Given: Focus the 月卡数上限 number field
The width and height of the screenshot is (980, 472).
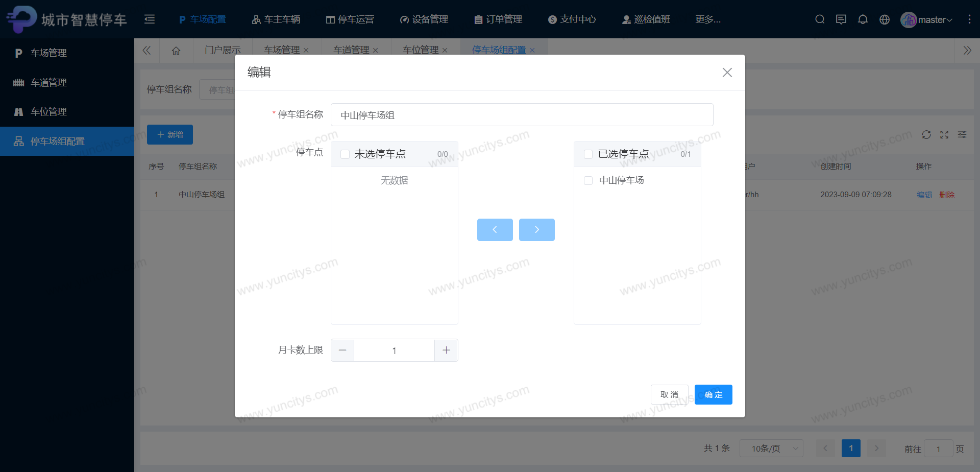Looking at the screenshot, I should tap(394, 350).
